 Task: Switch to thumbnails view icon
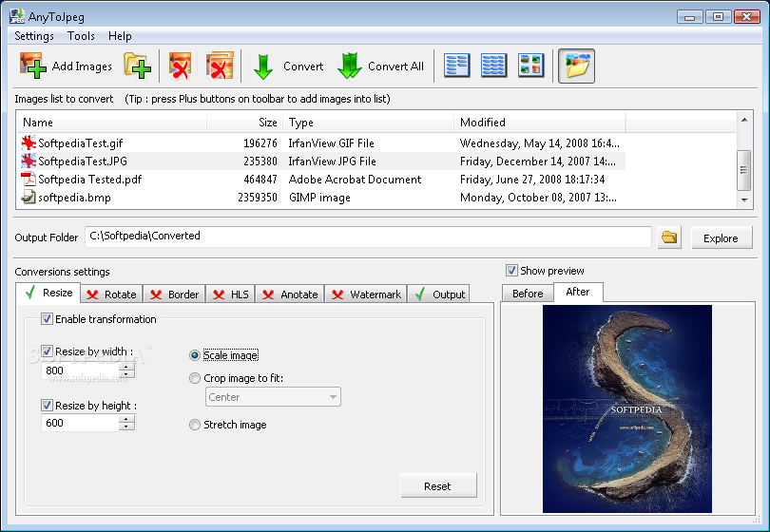coord(530,66)
